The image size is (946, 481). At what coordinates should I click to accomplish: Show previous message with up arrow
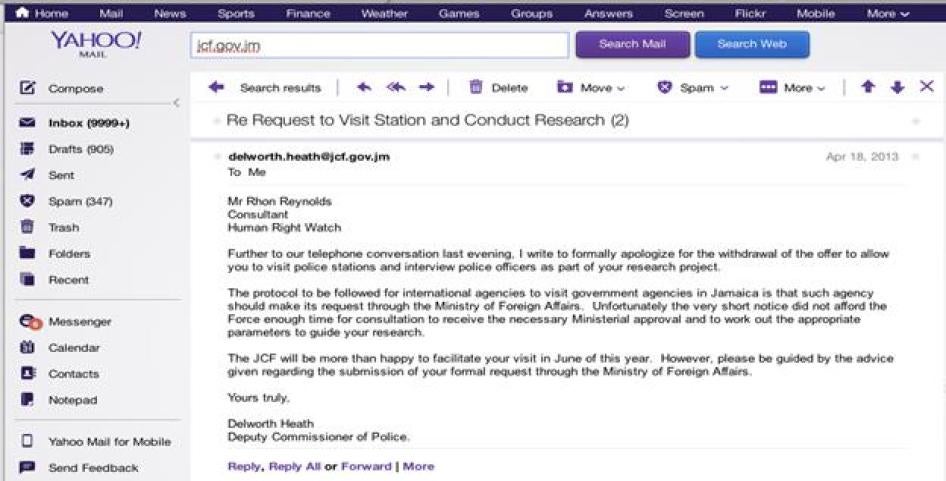pyautogui.click(x=868, y=88)
